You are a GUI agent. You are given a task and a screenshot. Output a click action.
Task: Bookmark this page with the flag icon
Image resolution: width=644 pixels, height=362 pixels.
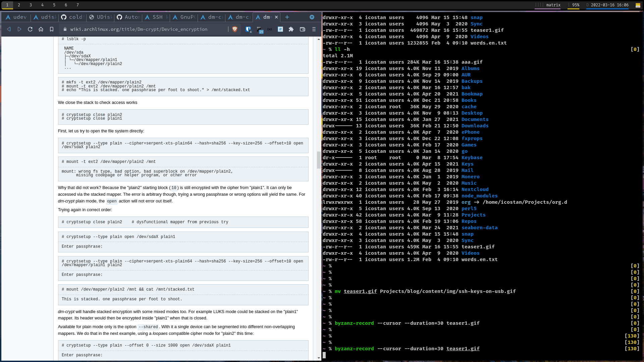click(52, 29)
